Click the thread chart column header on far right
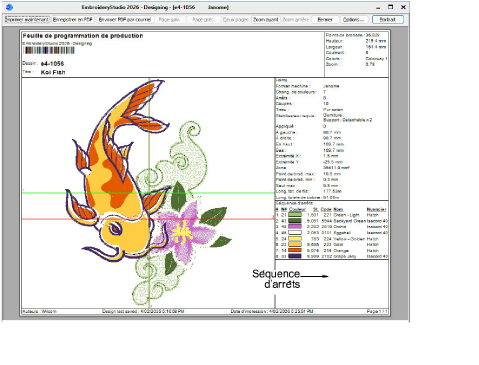 (376, 209)
